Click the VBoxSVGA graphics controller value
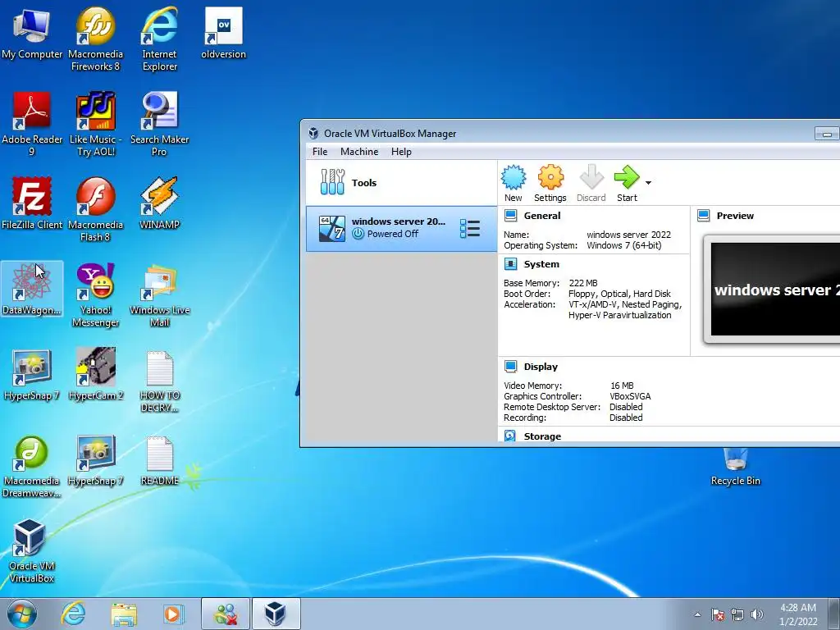 click(x=630, y=396)
